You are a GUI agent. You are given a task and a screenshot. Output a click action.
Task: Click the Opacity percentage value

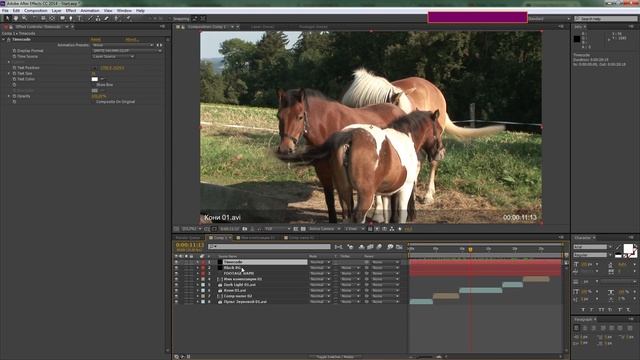99,96
